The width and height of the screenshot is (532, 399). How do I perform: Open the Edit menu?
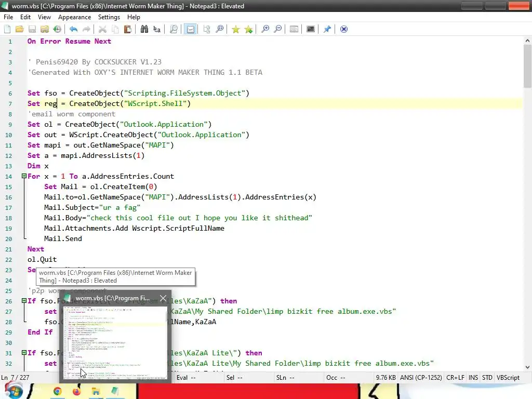(x=25, y=17)
